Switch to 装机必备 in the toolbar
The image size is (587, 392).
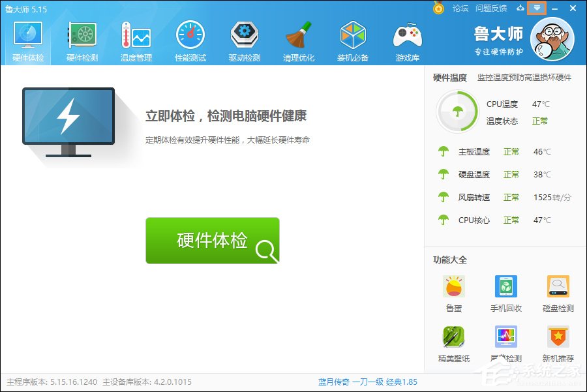[x=352, y=38]
